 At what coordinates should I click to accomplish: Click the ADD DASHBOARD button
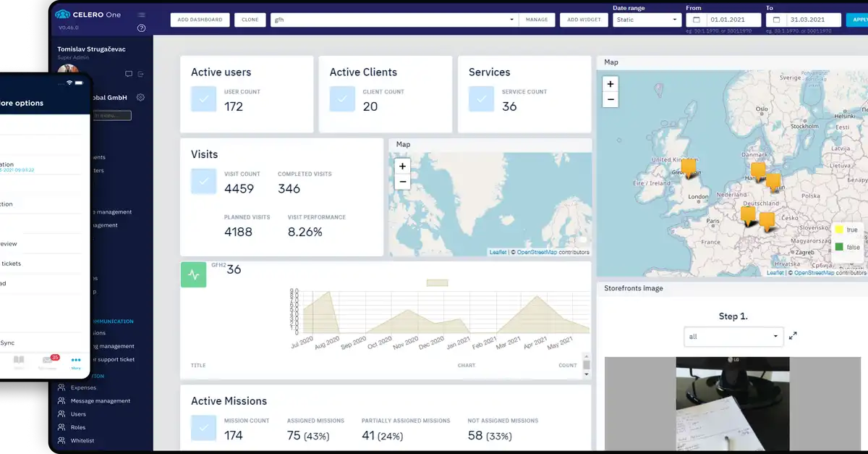coord(200,20)
